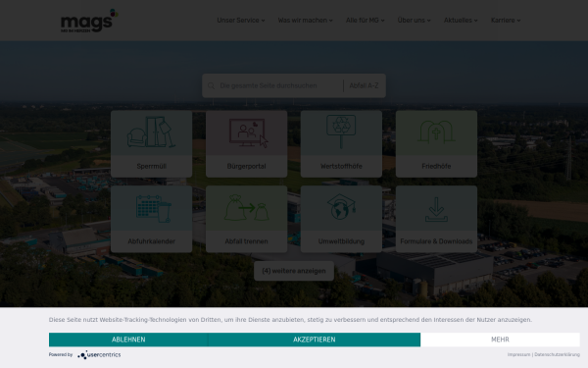Click (4) weitere anzeigen button
Screen dimensions: 588x368
tap(294, 271)
